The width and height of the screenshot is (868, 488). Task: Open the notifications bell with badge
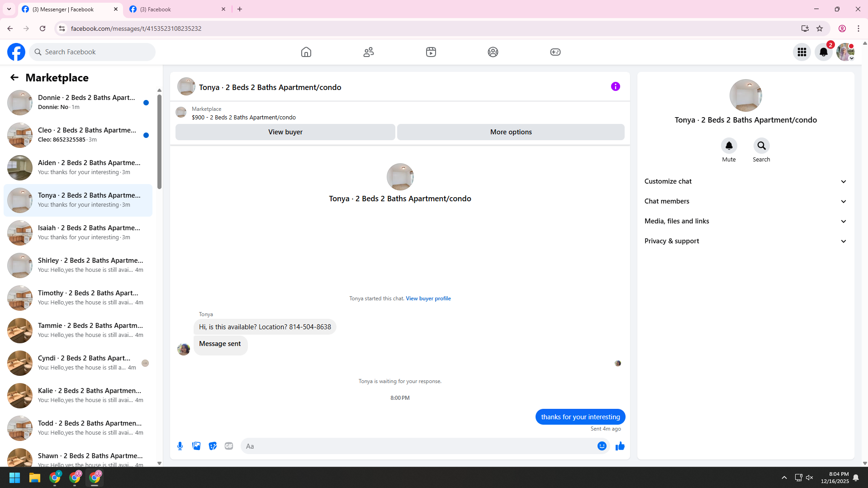824,52
